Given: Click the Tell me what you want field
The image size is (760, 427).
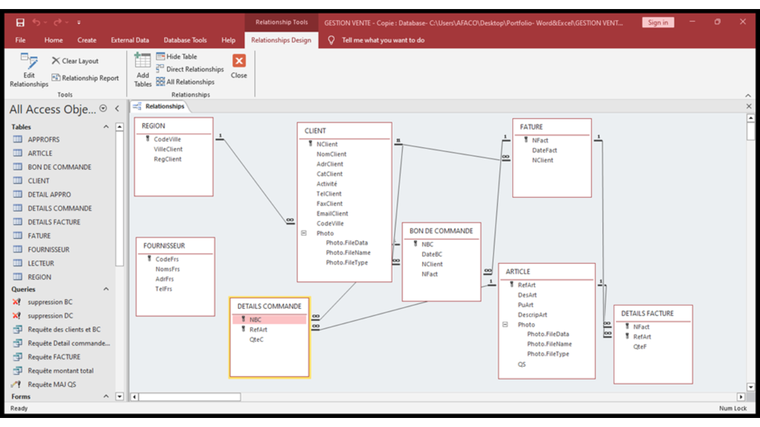Looking at the screenshot, I should pyautogui.click(x=383, y=40).
